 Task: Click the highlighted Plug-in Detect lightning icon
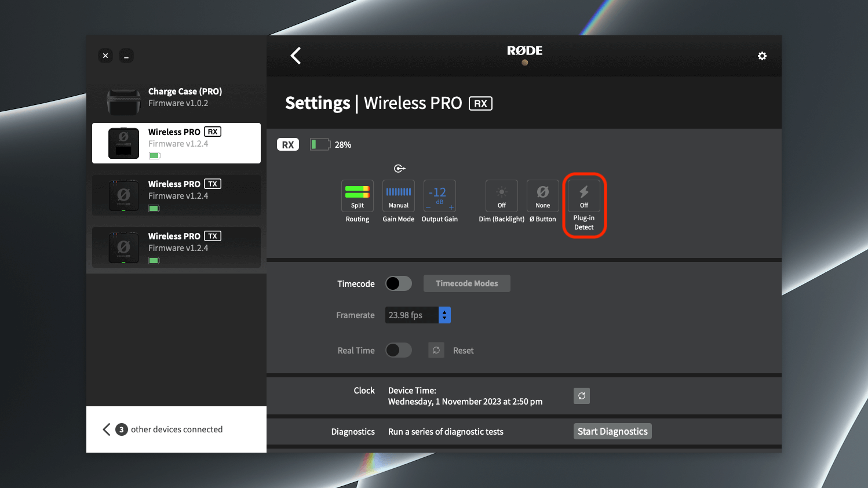[584, 196]
